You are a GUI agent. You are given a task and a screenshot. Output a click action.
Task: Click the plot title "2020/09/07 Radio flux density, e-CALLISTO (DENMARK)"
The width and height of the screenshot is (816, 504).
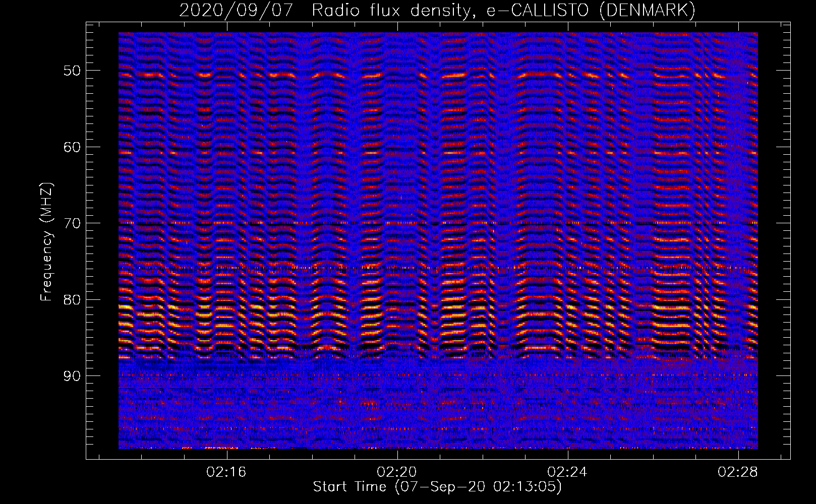pyautogui.click(x=437, y=11)
